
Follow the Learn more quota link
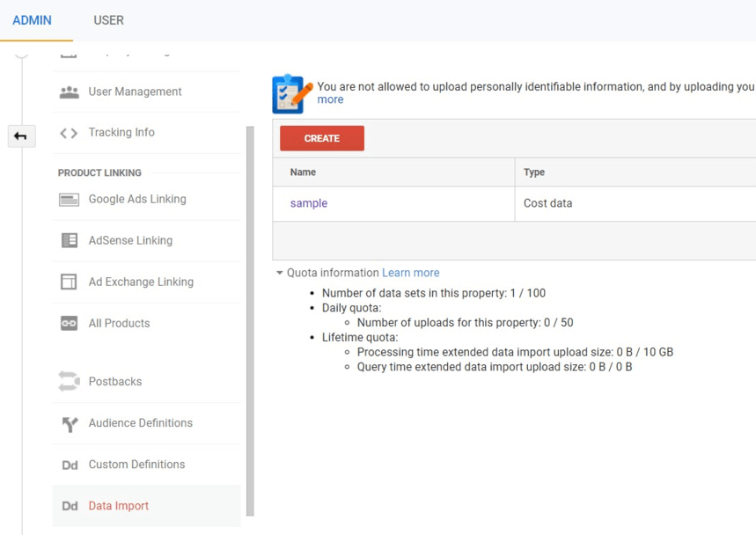410,273
